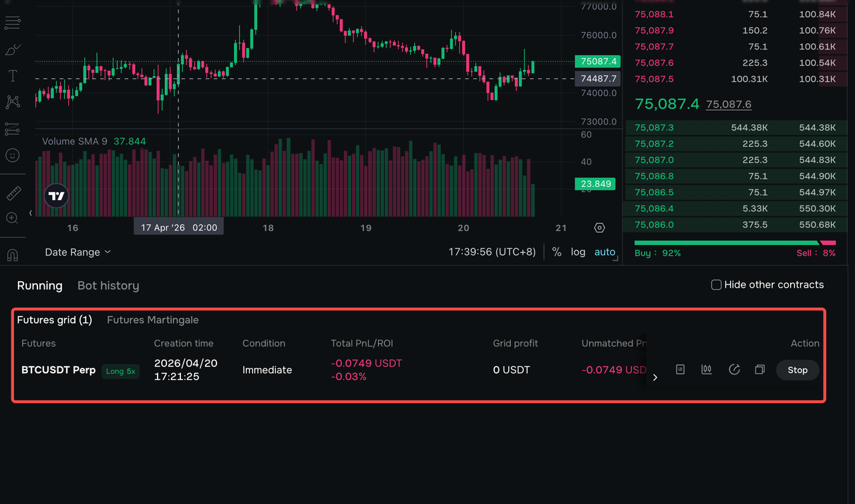Select the brush drawing tool

pos(13,50)
